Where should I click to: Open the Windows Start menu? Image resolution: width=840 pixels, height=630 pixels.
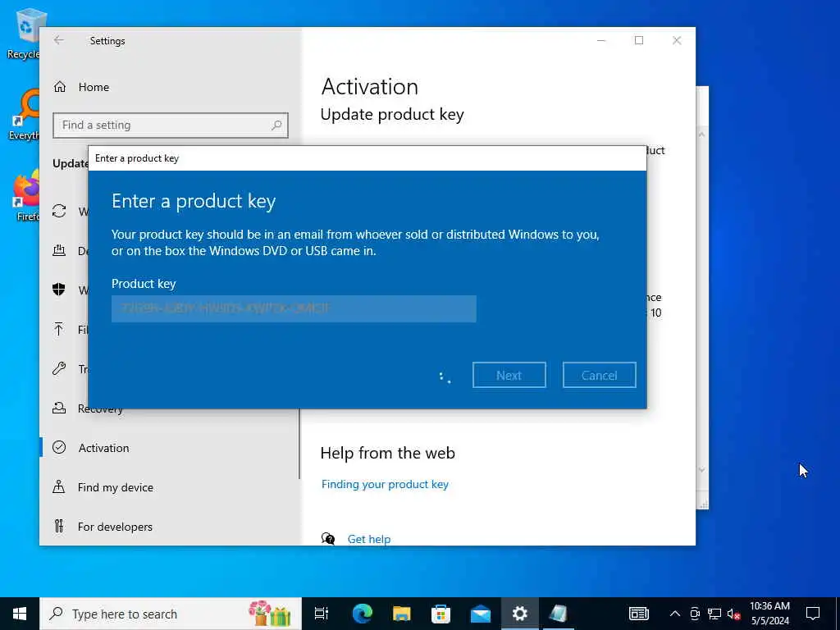click(20, 614)
